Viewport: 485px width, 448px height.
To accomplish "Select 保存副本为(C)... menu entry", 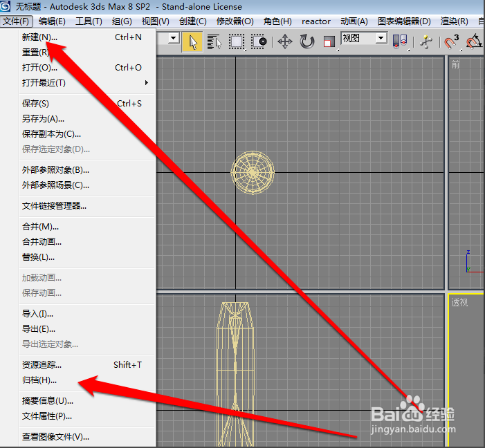I will pos(87,134).
